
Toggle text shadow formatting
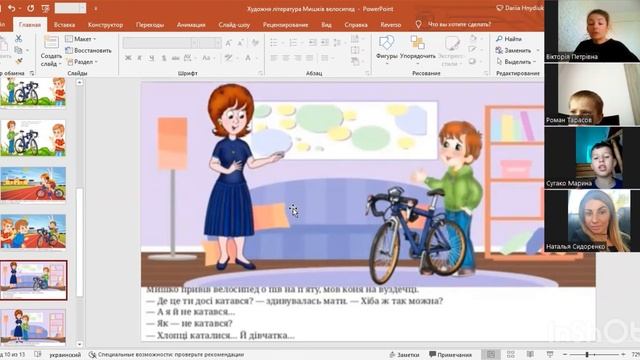click(x=164, y=58)
